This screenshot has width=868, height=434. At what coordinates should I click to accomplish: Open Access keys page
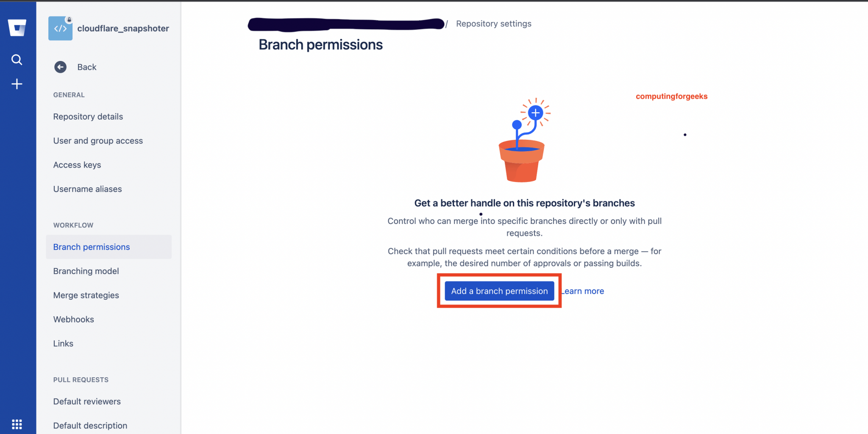(77, 165)
